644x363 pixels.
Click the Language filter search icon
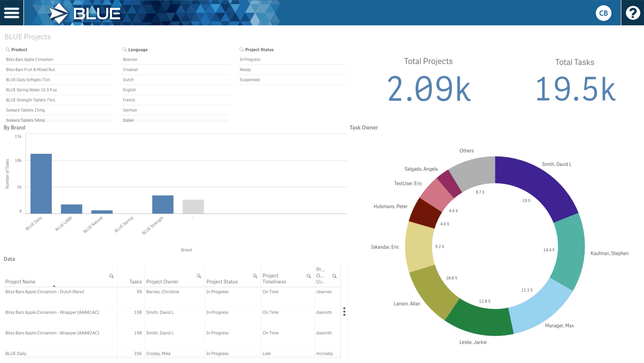pos(124,49)
